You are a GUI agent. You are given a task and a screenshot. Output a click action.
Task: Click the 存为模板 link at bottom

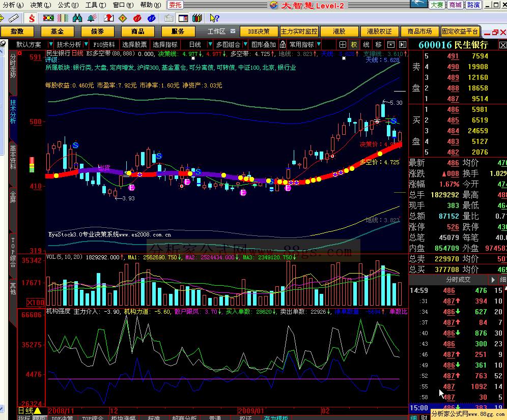pyautogui.click(x=276, y=418)
